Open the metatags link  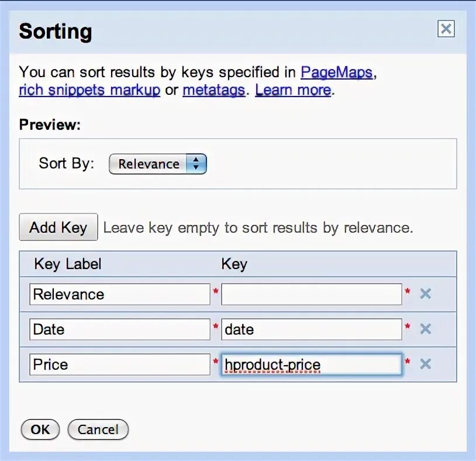click(213, 90)
